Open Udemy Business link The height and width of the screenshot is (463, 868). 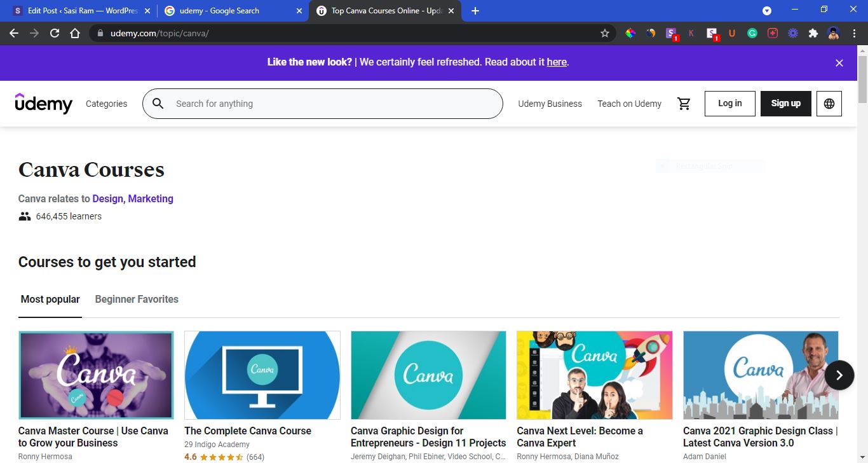click(550, 104)
